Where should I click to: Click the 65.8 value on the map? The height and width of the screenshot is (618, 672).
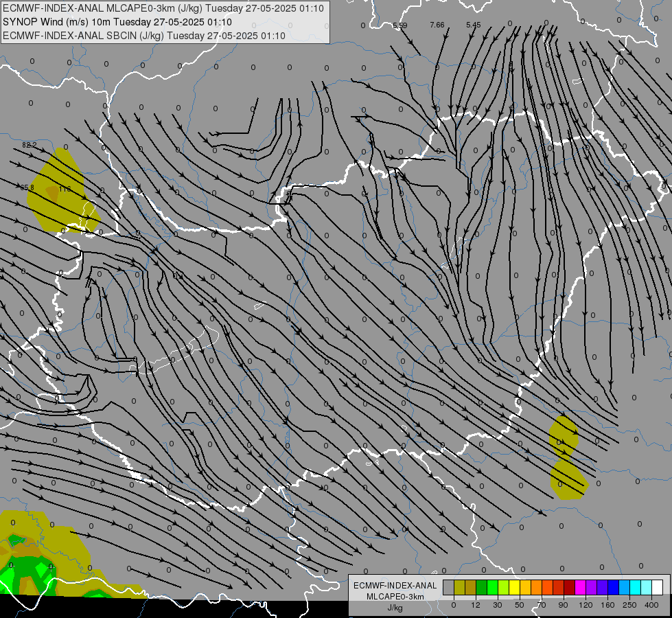point(27,187)
